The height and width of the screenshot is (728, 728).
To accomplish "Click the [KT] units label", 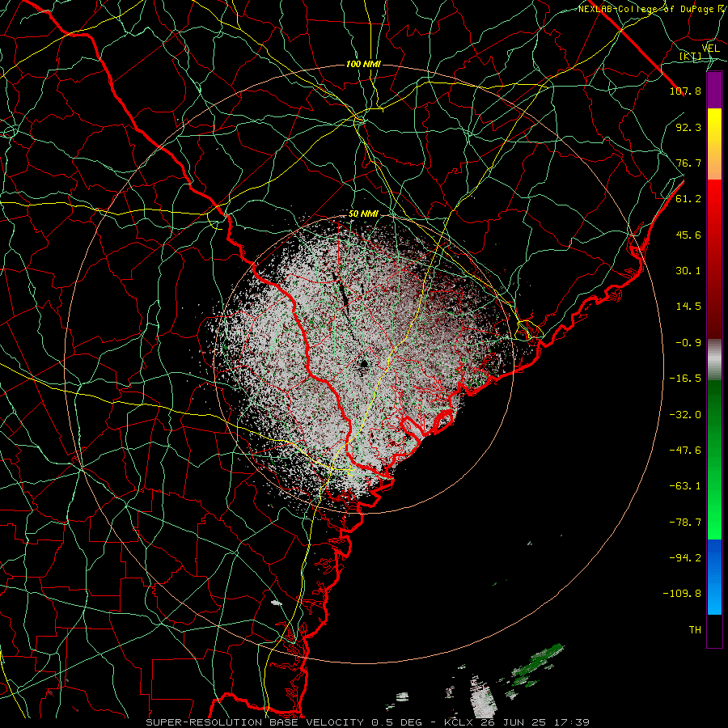I will pos(691,57).
